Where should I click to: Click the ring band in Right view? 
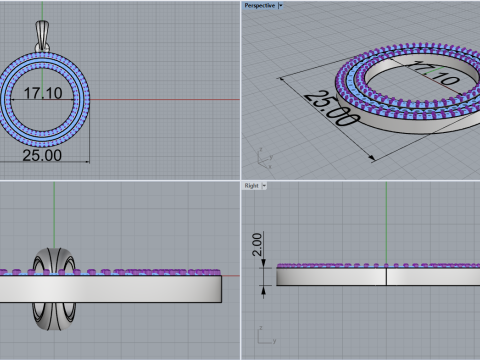click(378, 277)
